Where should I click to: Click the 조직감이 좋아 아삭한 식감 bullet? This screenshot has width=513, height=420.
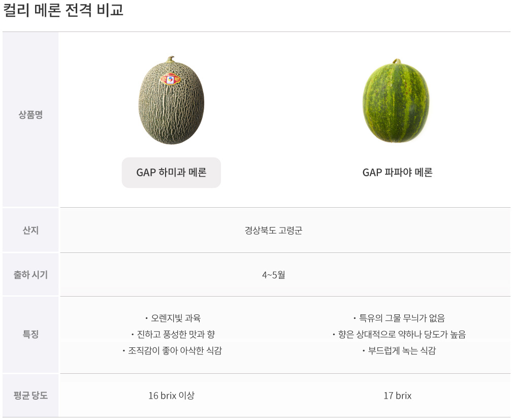pyautogui.click(x=172, y=350)
